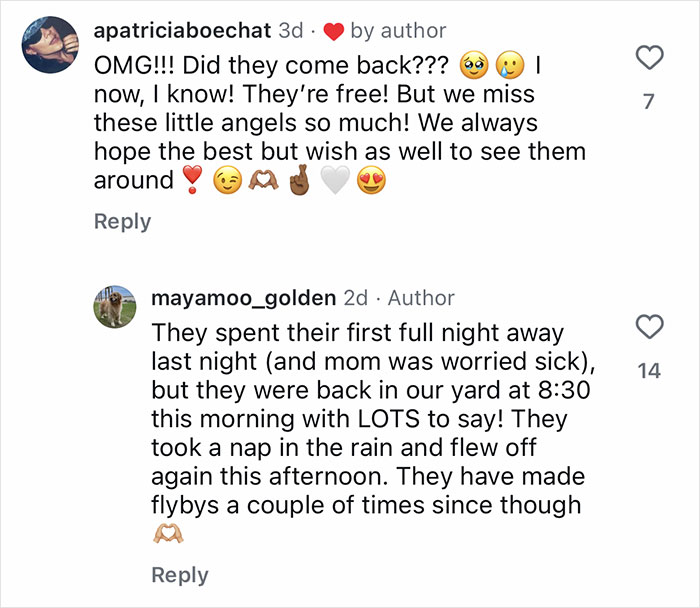Visit the mayamoo_golden username link
The height and width of the screenshot is (608, 700).
point(243,298)
